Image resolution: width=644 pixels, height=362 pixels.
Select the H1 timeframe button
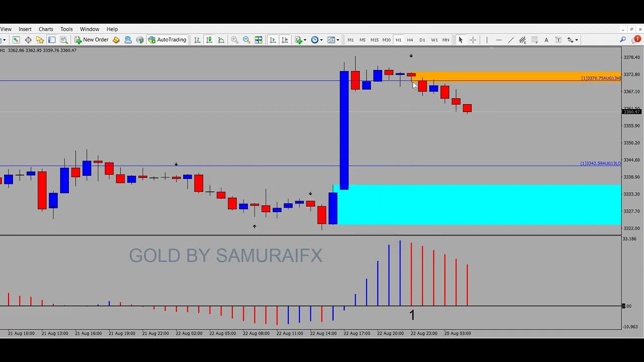click(398, 40)
